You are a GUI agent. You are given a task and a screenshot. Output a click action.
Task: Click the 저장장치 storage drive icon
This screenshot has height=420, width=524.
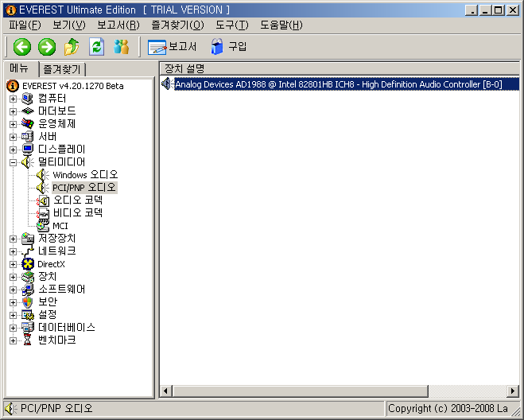coord(28,239)
